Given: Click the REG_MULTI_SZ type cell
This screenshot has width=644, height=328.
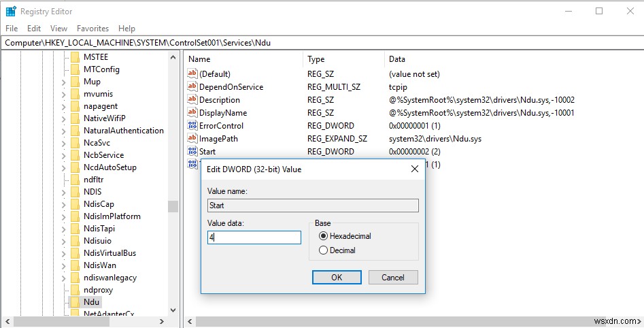Looking at the screenshot, I should coord(333,86).
